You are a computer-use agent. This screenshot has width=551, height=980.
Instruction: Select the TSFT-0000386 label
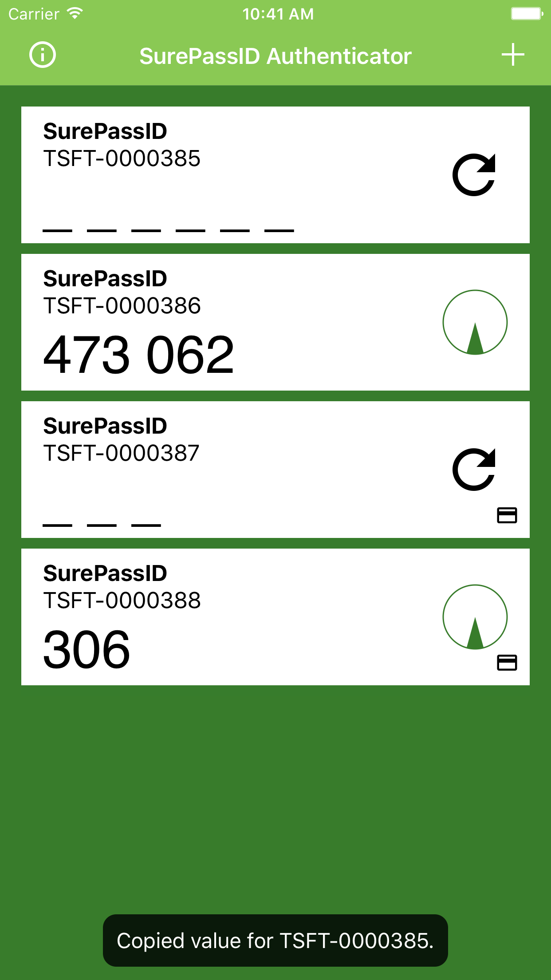(x=122, y=306)
